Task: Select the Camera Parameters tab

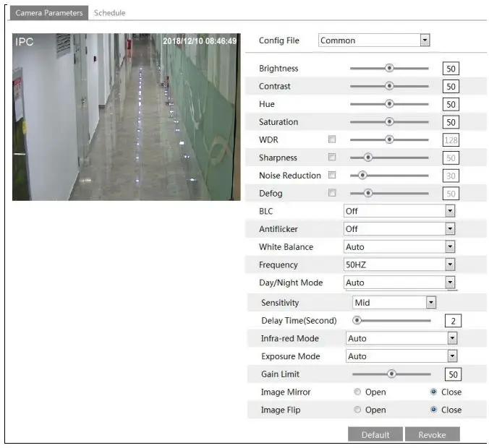Action: click(x=49, y=13)
